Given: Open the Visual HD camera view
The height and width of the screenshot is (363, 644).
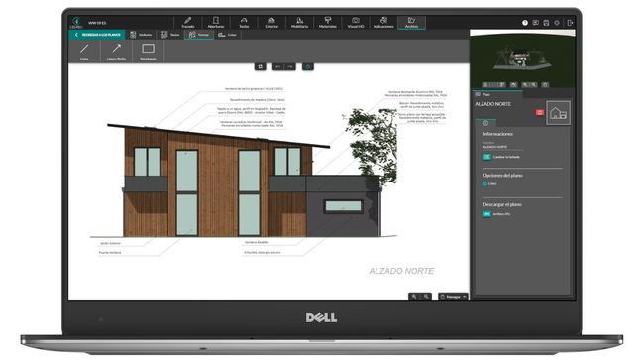Looking at the screenshot, I should click(356, 22).
